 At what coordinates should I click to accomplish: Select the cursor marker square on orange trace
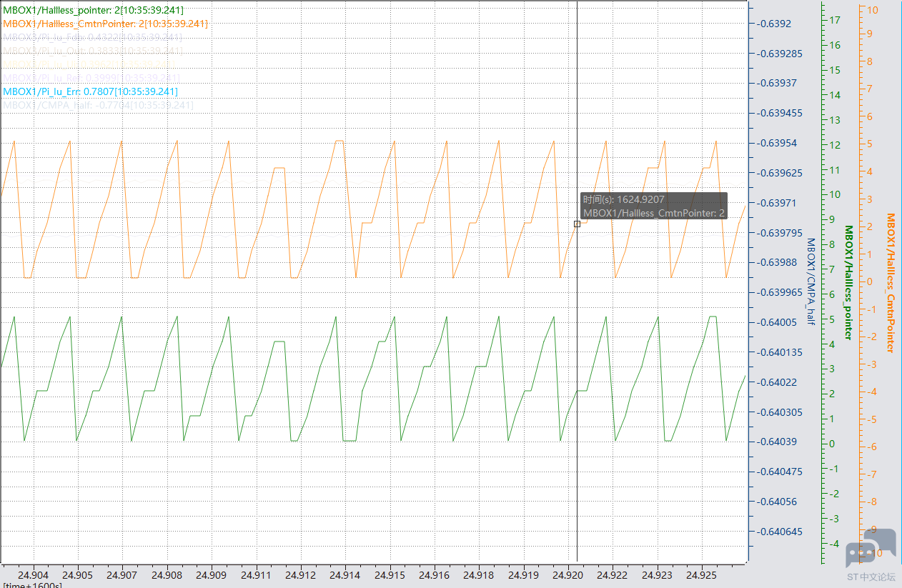click(x=577, y=224)
